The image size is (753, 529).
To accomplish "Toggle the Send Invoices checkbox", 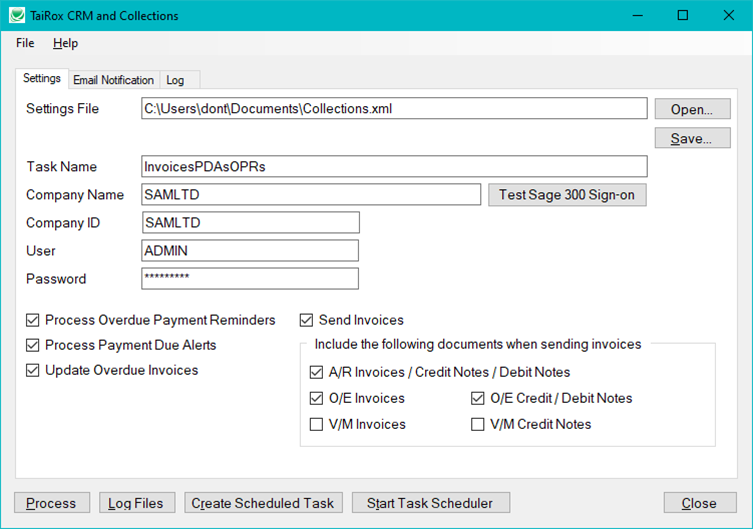I will [306, 320].
